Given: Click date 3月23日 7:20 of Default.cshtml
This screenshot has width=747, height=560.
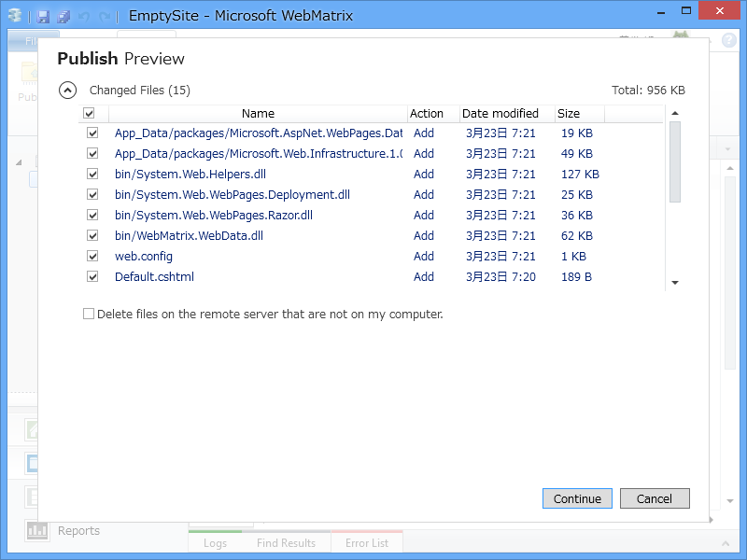Looking at the screenshot, I should pyautogui.click(x=500, y=276).
